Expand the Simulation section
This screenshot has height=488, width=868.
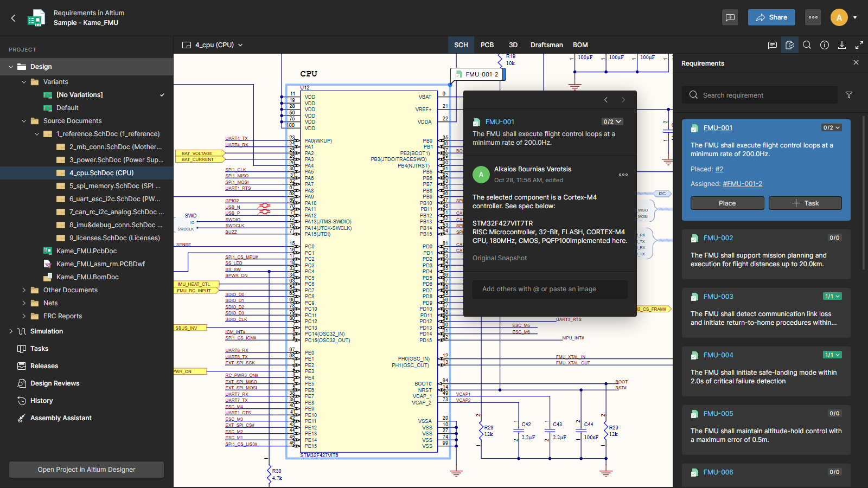[11, 331]
